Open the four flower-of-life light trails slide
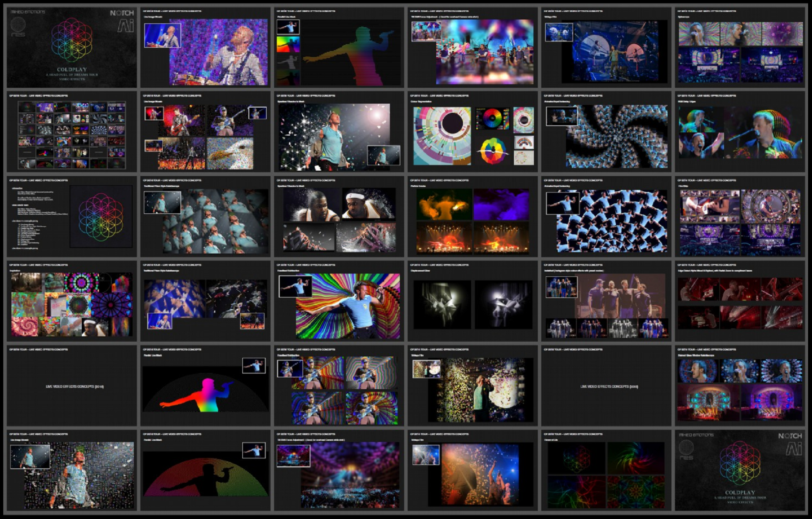The height and width of the screenshot is (519, 812). 606,470
